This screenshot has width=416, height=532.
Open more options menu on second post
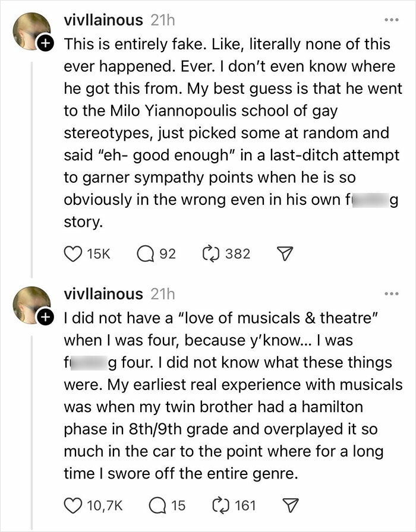(x=391, y=293)
